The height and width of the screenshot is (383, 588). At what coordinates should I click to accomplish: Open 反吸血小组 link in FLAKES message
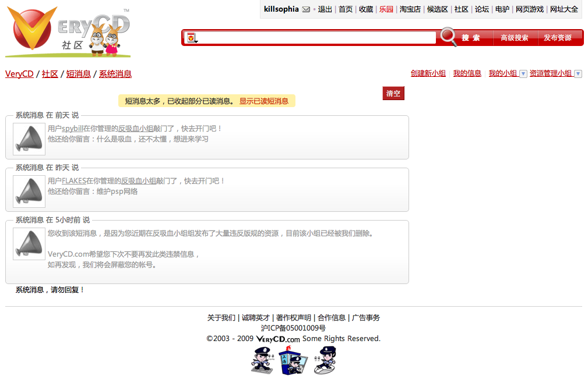point(138,181)
